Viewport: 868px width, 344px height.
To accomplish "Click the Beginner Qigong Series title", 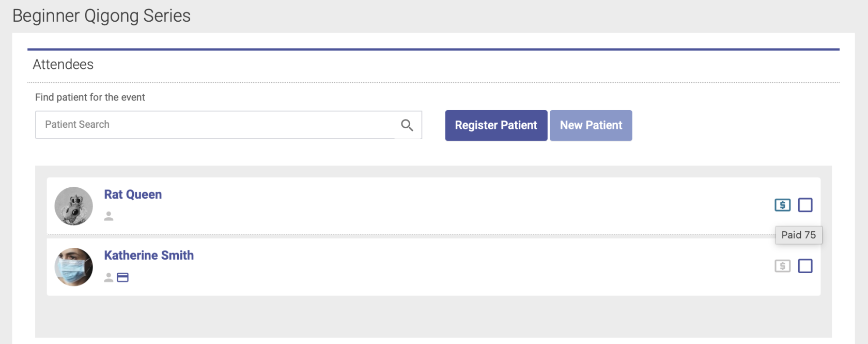I will tap(101, 16).
